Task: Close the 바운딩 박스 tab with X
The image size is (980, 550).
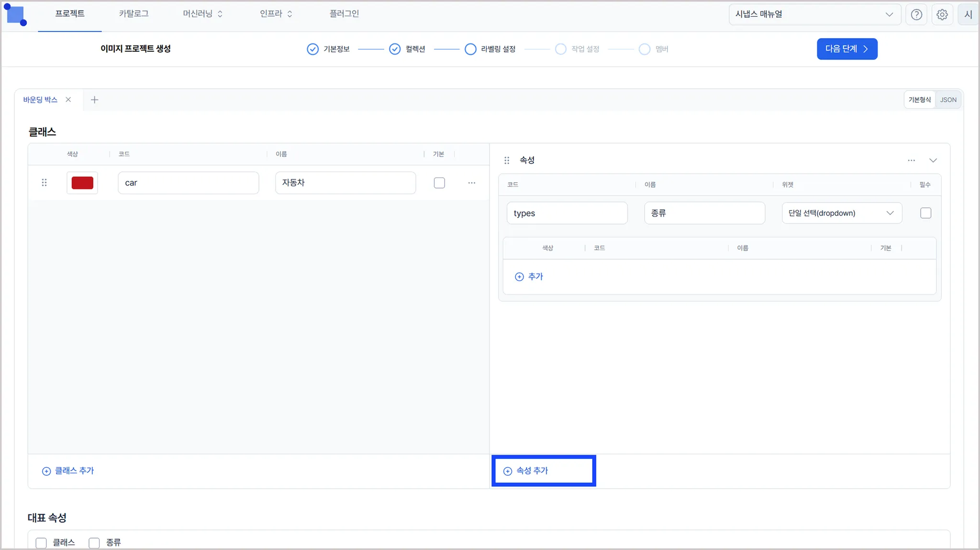Action: pyautogui.click(x=68, y=99)
